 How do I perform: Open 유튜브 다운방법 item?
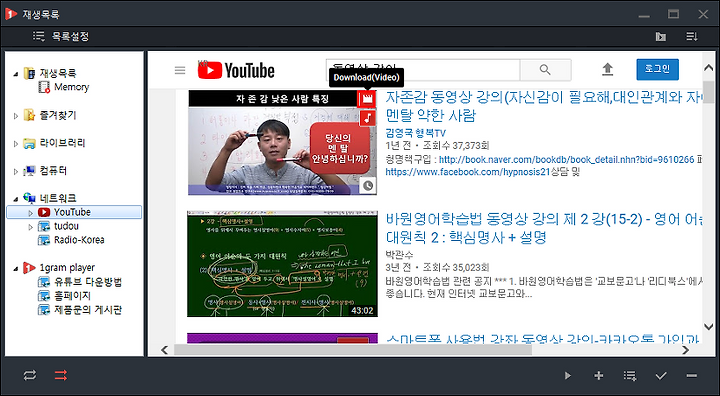point(80,282)
